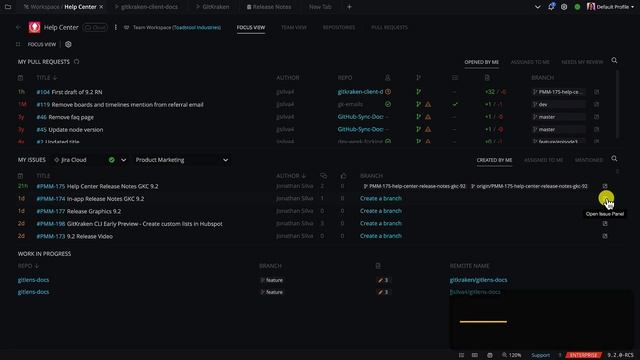Click Support link in status bar

click(x=540, y=356)
